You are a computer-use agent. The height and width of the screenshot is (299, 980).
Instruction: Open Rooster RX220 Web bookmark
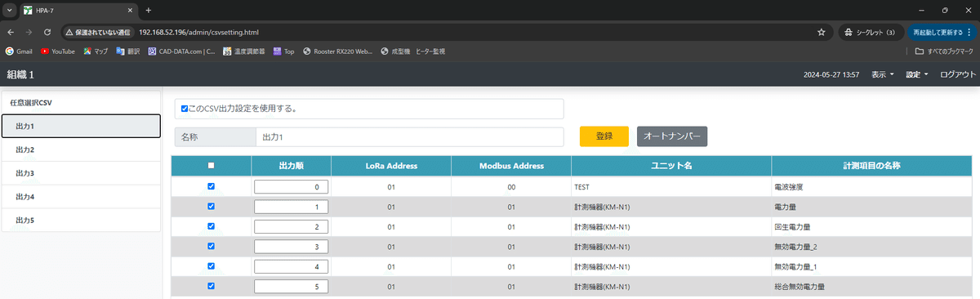click(x=337, y=51)
